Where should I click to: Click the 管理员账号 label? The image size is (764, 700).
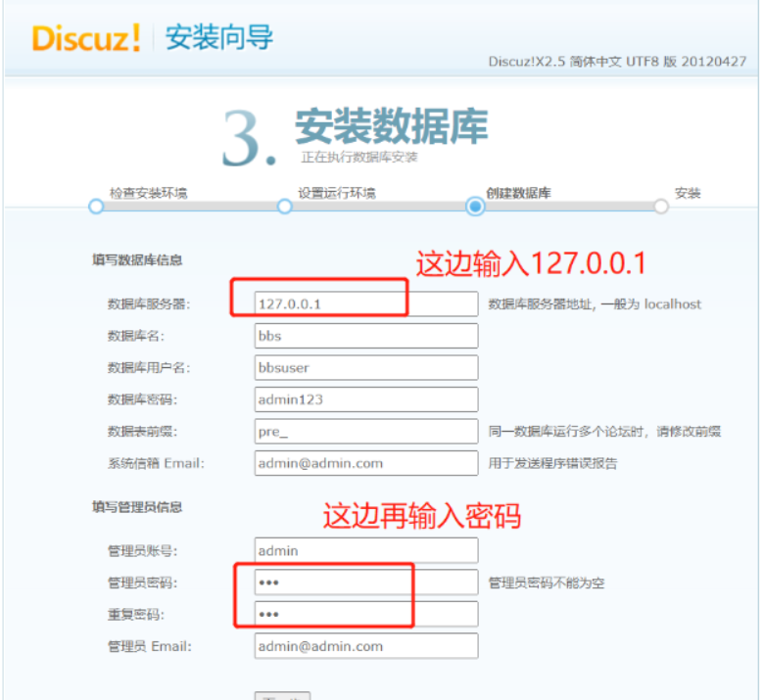(142, 551)
